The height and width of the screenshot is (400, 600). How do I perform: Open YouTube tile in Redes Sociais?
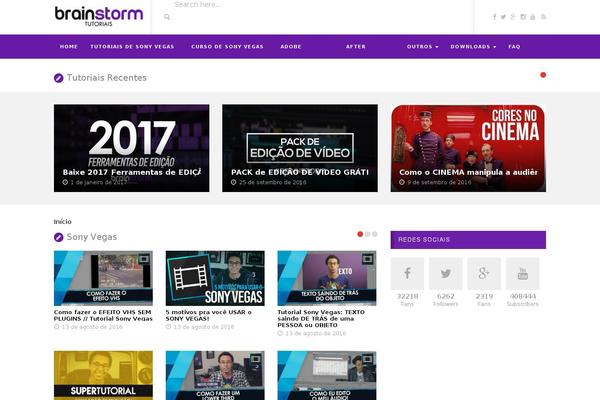coord(522,273)
